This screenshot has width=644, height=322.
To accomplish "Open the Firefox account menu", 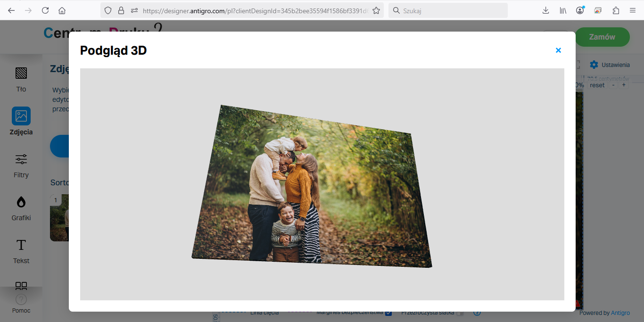I will point(580,10).
